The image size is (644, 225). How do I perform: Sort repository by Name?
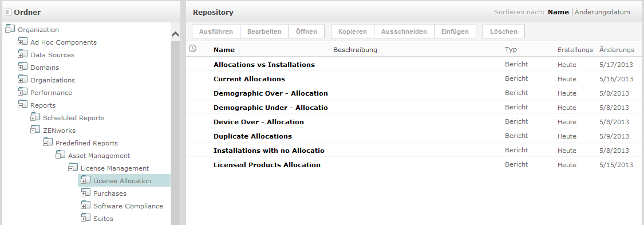click(558, 12)
